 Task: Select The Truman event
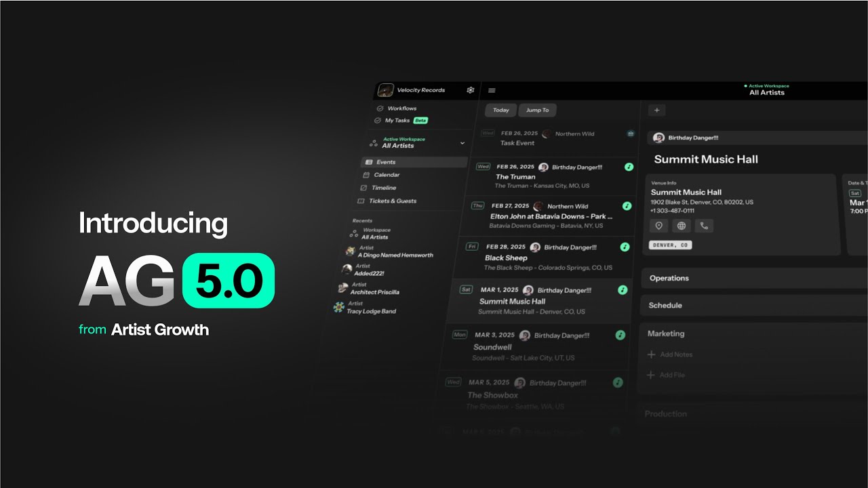tap(553, 176)
